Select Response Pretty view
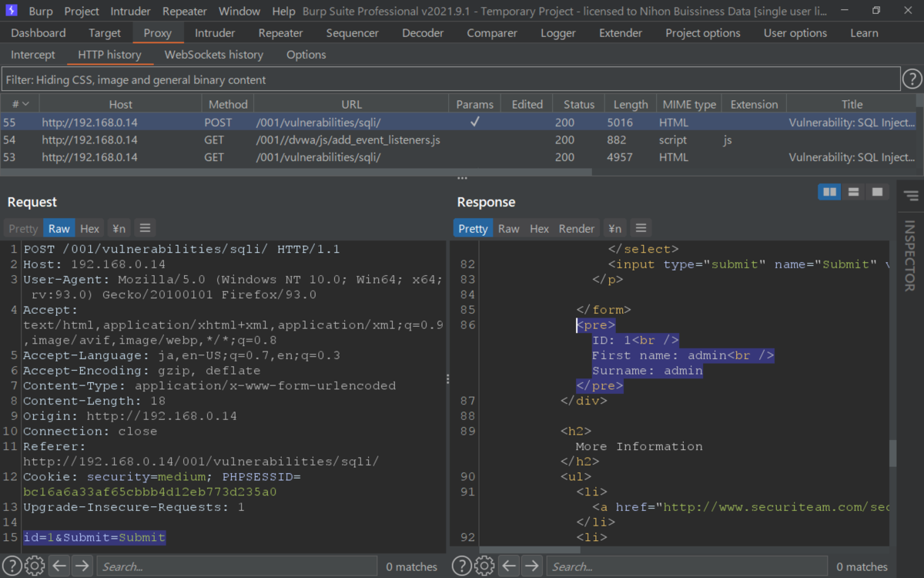Viewport: 924px width, 578px height. click(x=473, y=228)
